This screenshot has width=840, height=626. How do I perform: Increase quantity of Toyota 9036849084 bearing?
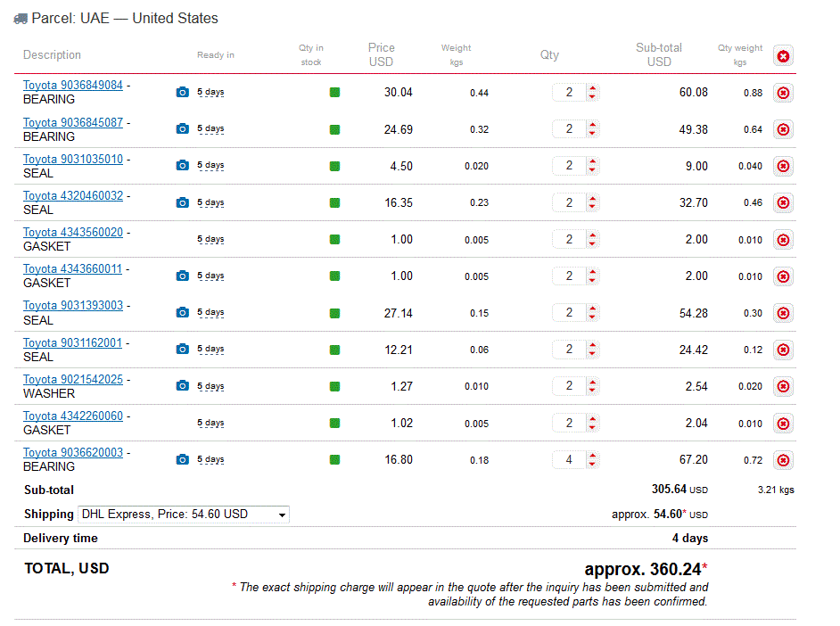coord(592,88)
